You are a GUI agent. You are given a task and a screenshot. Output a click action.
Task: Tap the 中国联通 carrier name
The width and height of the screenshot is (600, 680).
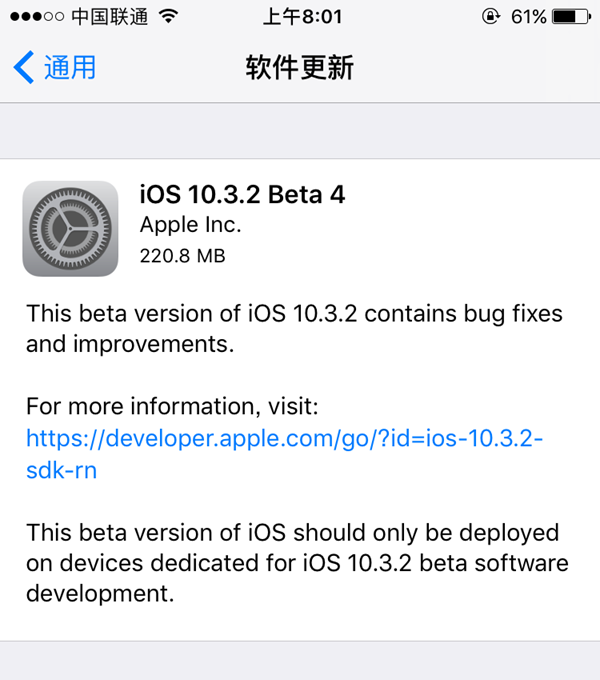110,17
